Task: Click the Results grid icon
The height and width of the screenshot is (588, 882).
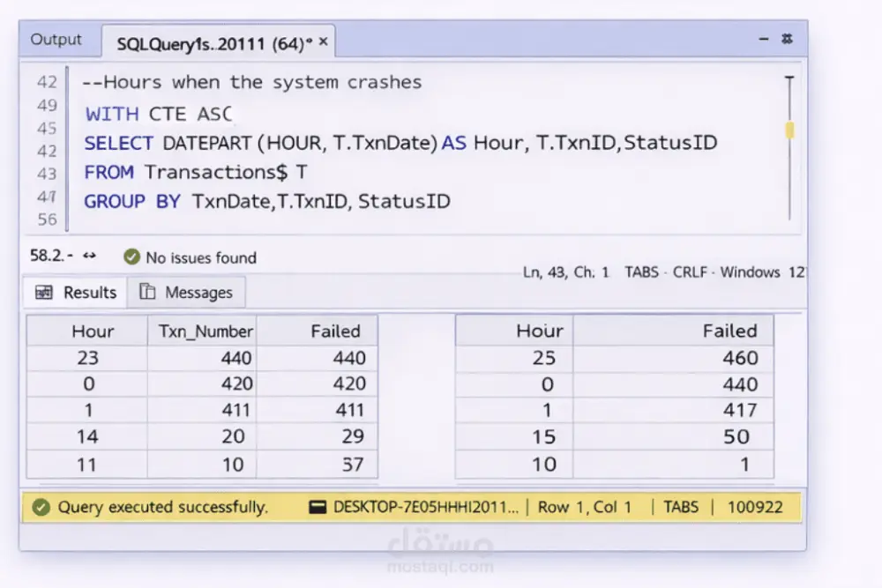Action: (x=44, y=293)
